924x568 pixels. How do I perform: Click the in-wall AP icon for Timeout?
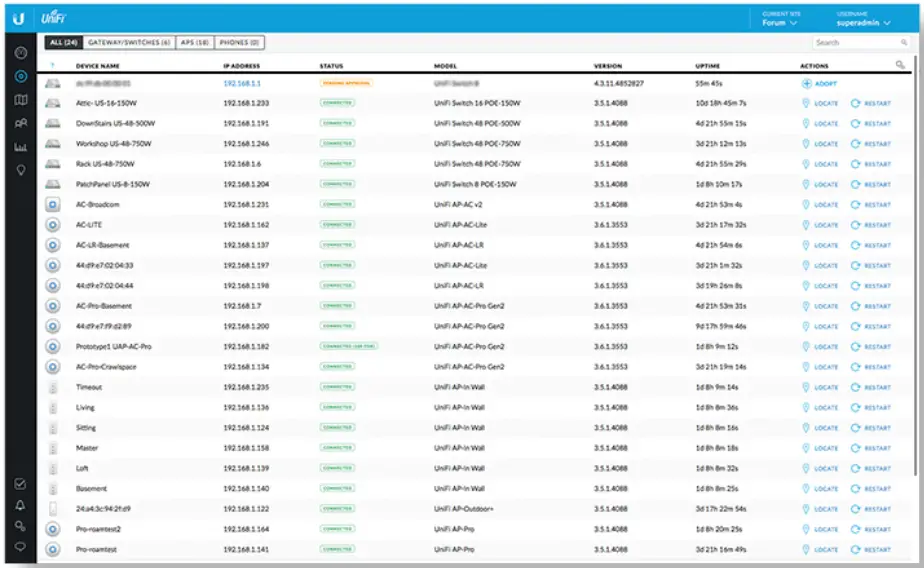pyautogui.click(x=53, y=387)
